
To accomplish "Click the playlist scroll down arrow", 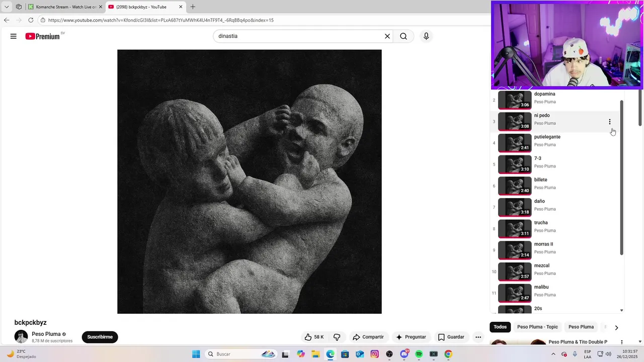I will (622, 311).
